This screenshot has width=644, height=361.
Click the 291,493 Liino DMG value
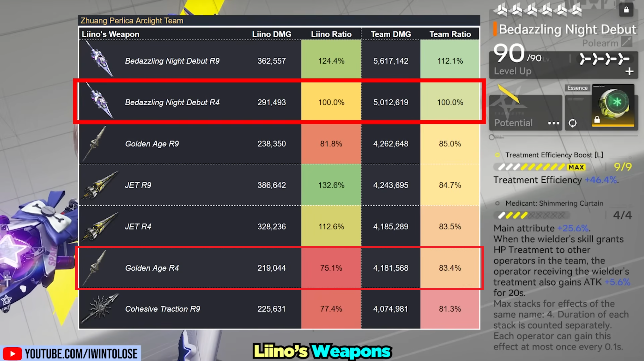(271, 102)
